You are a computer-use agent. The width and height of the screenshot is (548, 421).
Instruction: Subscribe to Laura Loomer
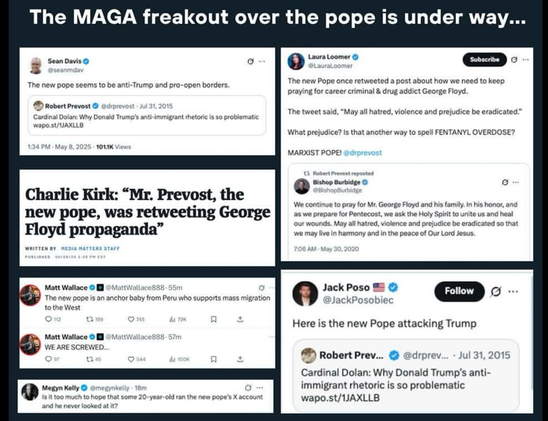[484, 60]
